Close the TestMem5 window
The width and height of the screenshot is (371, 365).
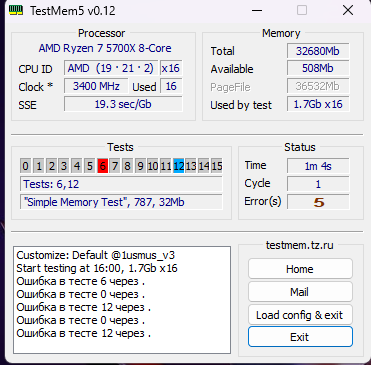[x=348, y=10]
